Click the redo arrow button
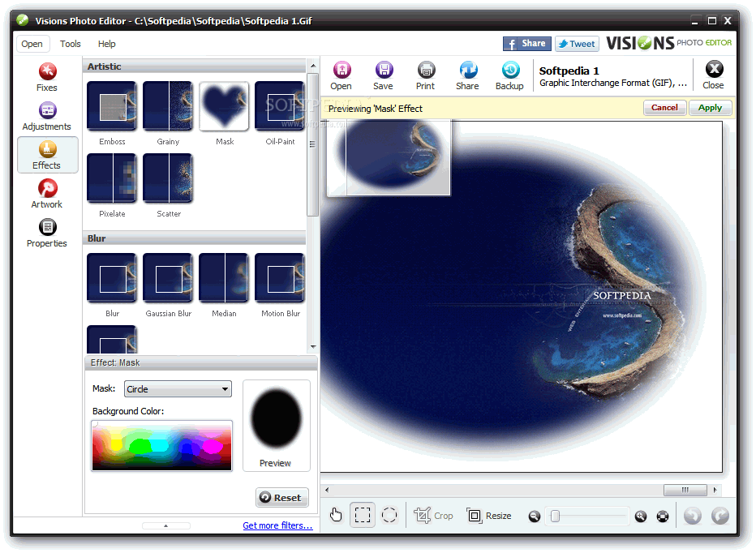This screenshot has height=553, width=756. coord(720,516)
